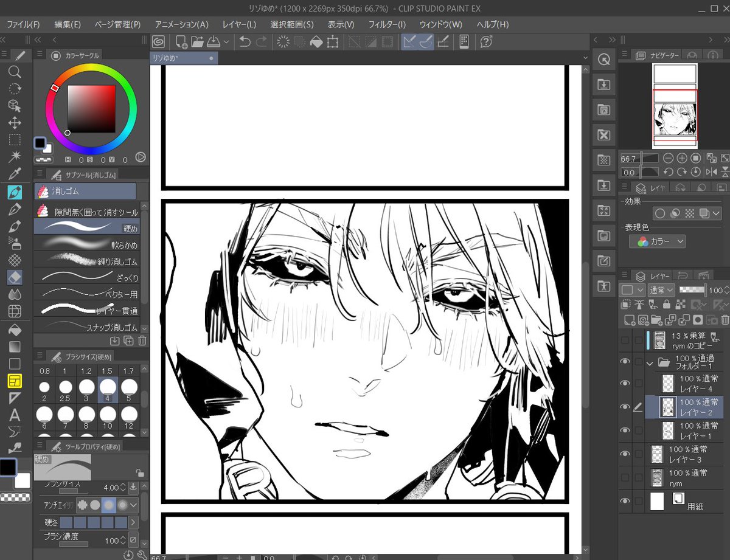The image size is (730, 560).
Task: Select the Blend water-drop tool
Action: pyautogui.click(x=15, y=294)
